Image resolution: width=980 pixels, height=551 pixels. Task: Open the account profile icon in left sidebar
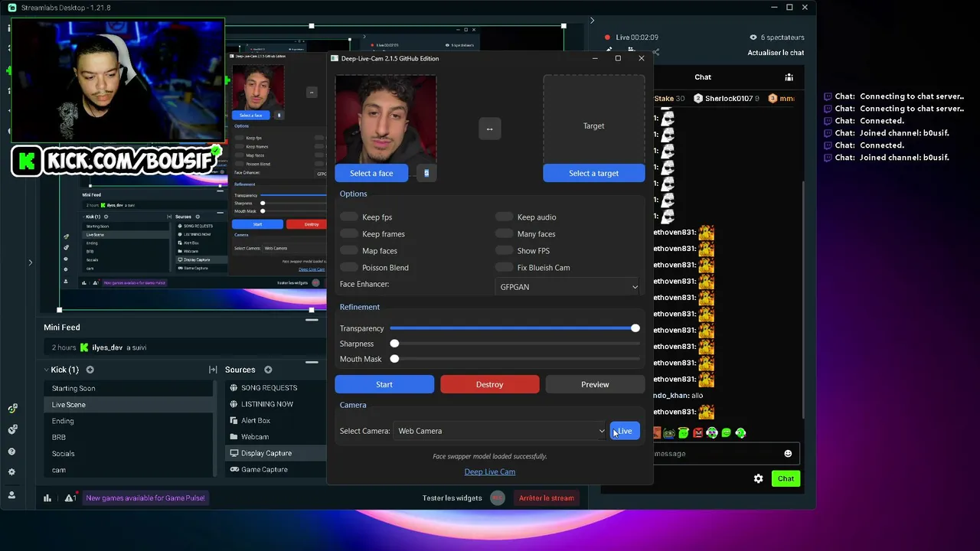(11, 495)
